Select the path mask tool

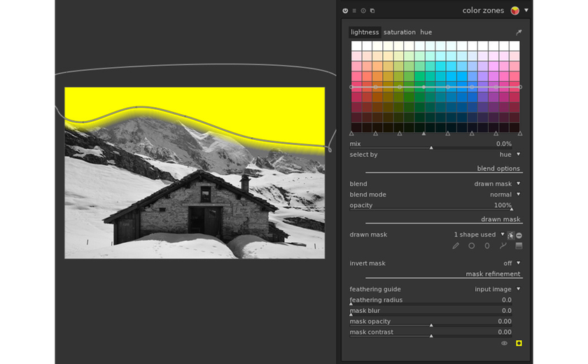(503, 246)
